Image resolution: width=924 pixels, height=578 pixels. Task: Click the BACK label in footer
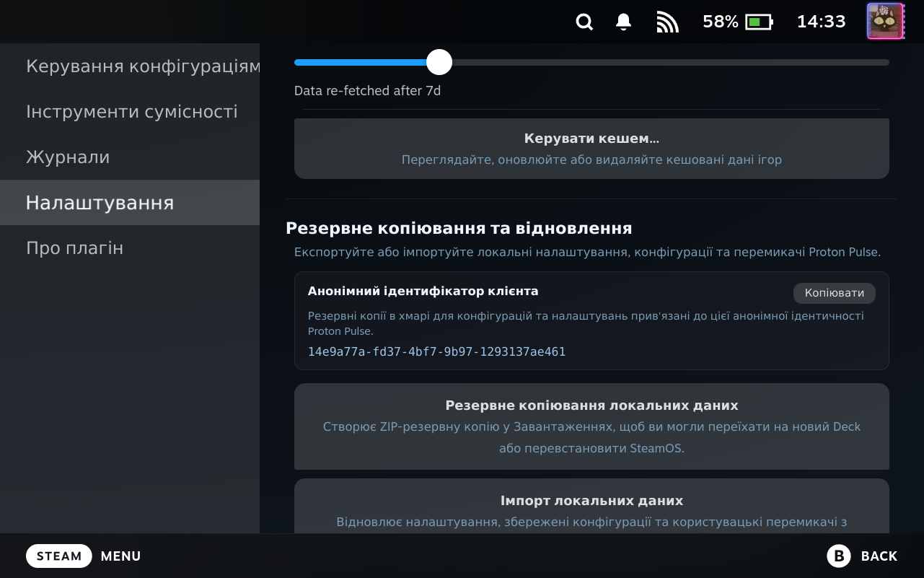click(879, 556)
